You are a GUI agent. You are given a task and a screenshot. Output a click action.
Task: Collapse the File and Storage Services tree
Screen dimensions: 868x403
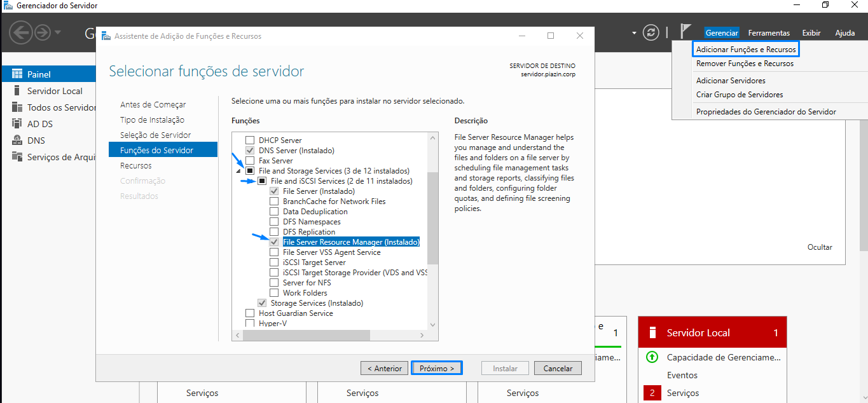click(239, 170)
